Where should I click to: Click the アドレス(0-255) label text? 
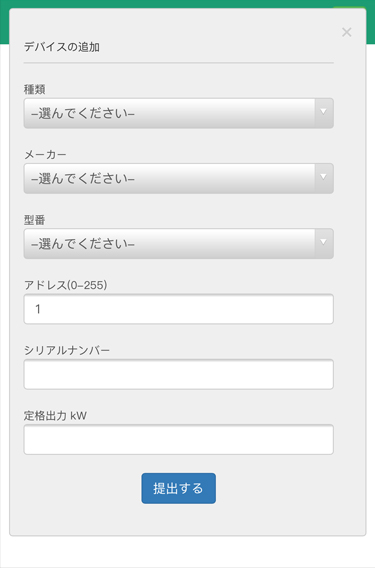tap(66, 285)
